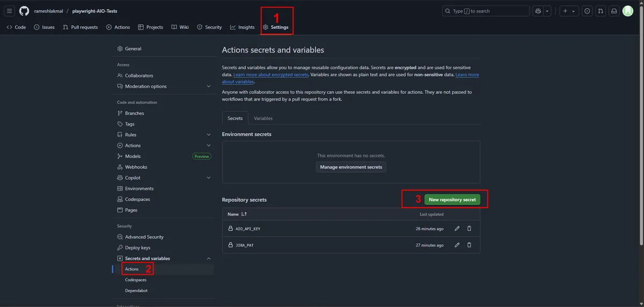
Task: Delete the JIRA_PAT secret trash icon
Action: [x=469, y=245]
